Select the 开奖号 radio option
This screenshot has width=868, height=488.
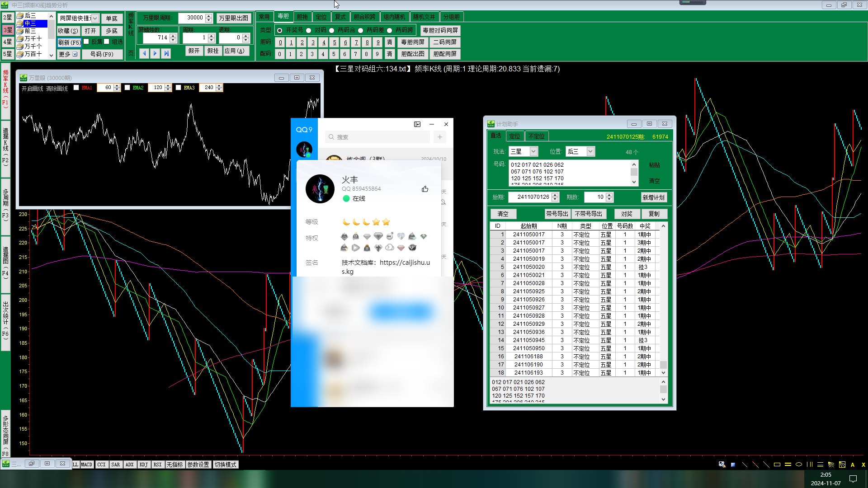[x=280, y=30]
